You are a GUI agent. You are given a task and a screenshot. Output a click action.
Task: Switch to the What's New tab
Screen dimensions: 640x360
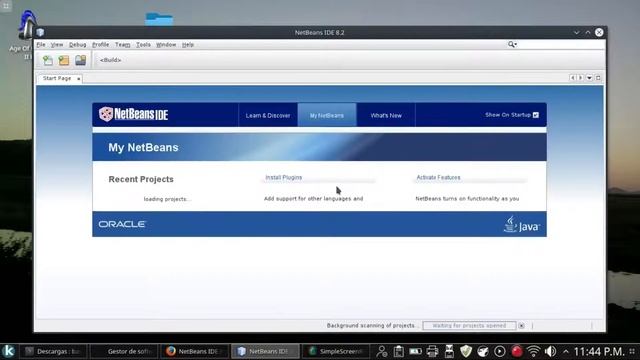pyautogui.click(x=386, y=115)
